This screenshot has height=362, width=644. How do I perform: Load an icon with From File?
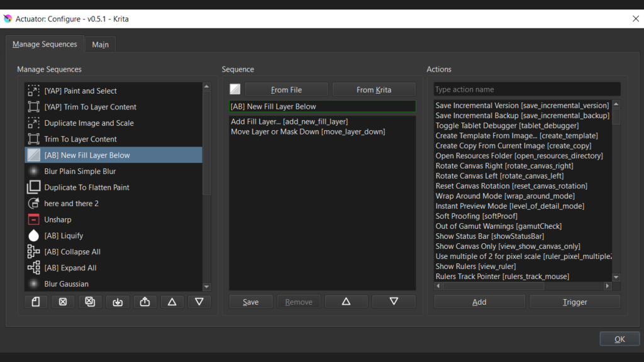coord(286,89)
